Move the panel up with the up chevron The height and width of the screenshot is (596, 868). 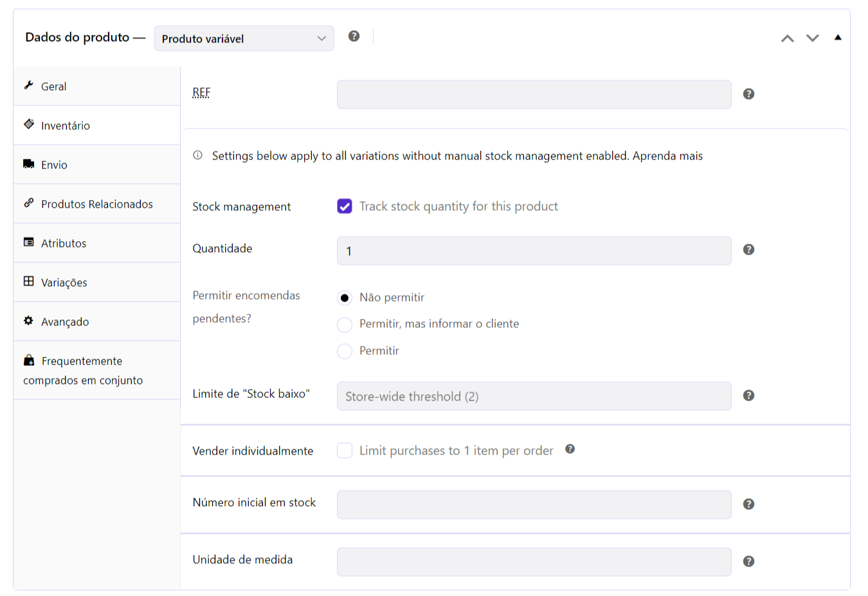(x=788, y=38)
